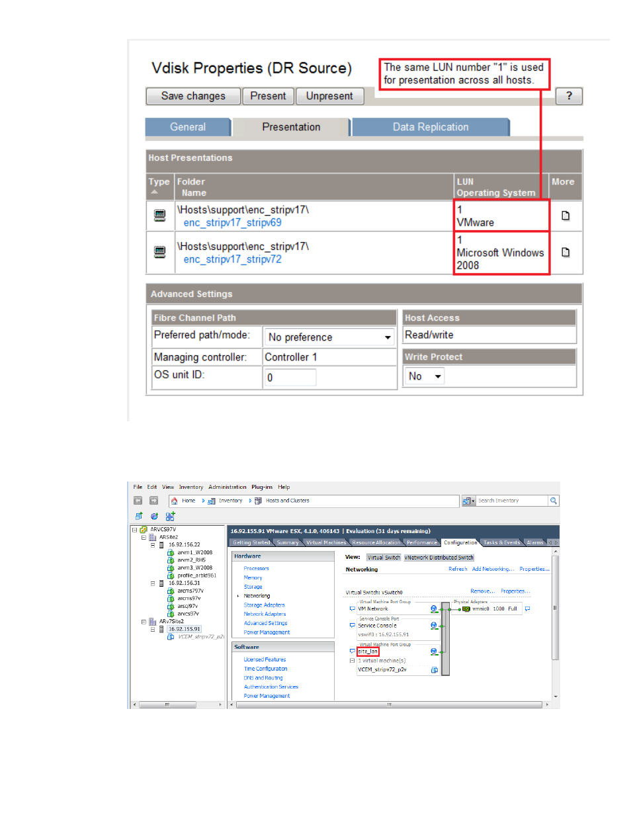Screen dimensions: 631x840
Task: Select the Presentation tab
Action: [291, 127]
